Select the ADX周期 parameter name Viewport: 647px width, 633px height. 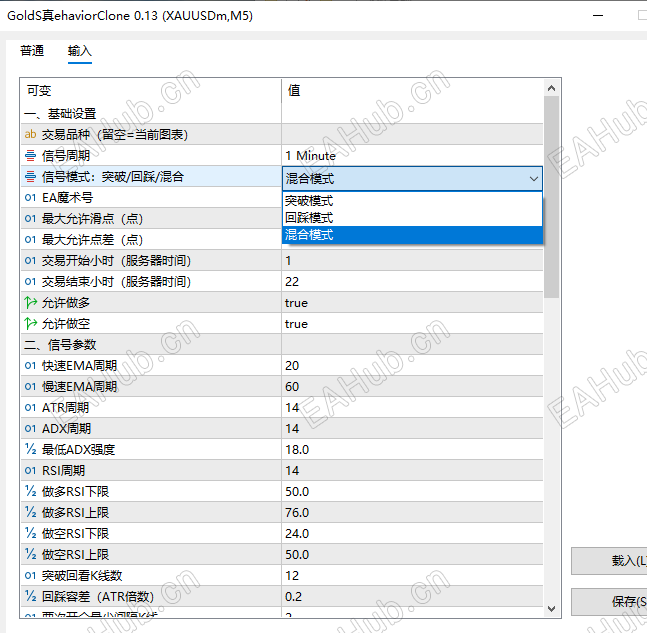click(66, 429)
